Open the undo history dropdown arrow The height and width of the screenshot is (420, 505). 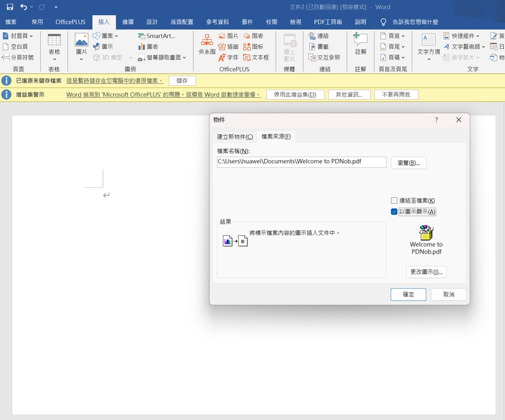(x=32, y=7)
